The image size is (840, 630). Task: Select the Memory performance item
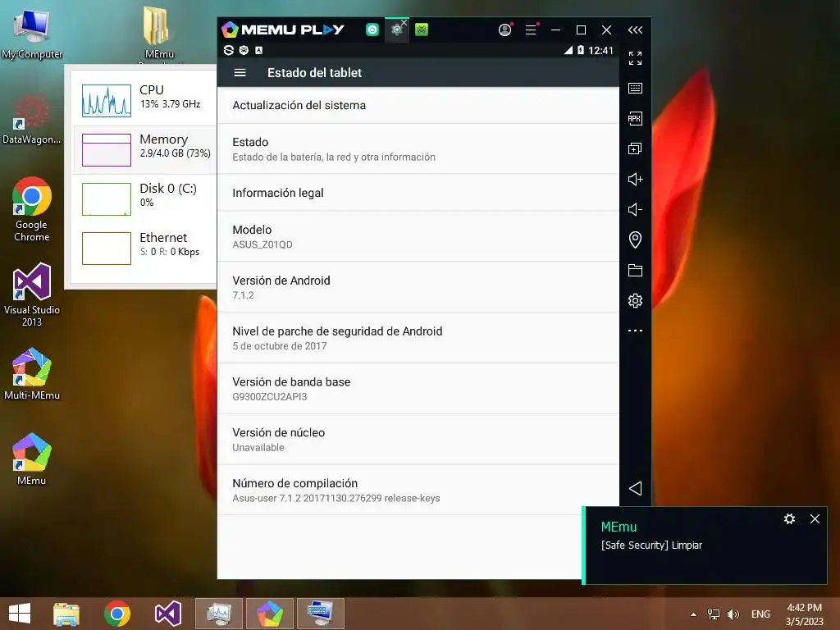(x=145, y=149)
